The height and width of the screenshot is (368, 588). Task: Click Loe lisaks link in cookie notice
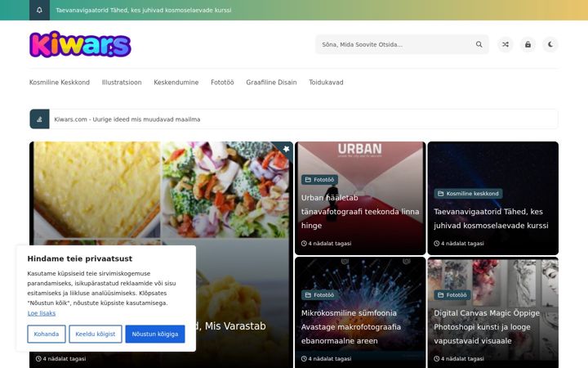tap(42, 313)
